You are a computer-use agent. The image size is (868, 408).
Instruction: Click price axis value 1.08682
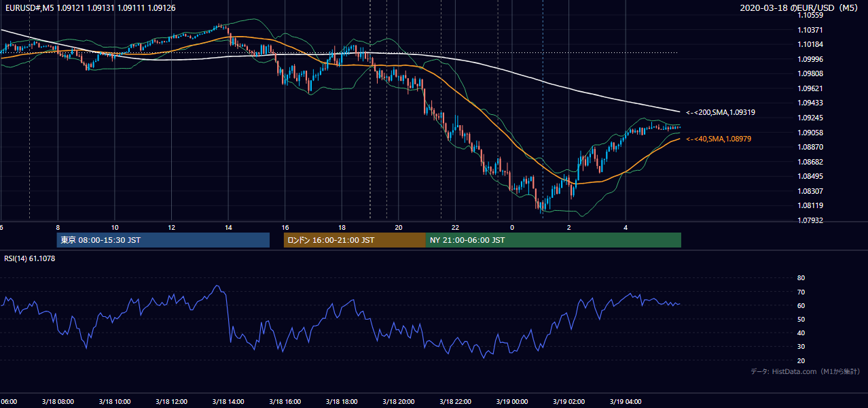[810, 162]
